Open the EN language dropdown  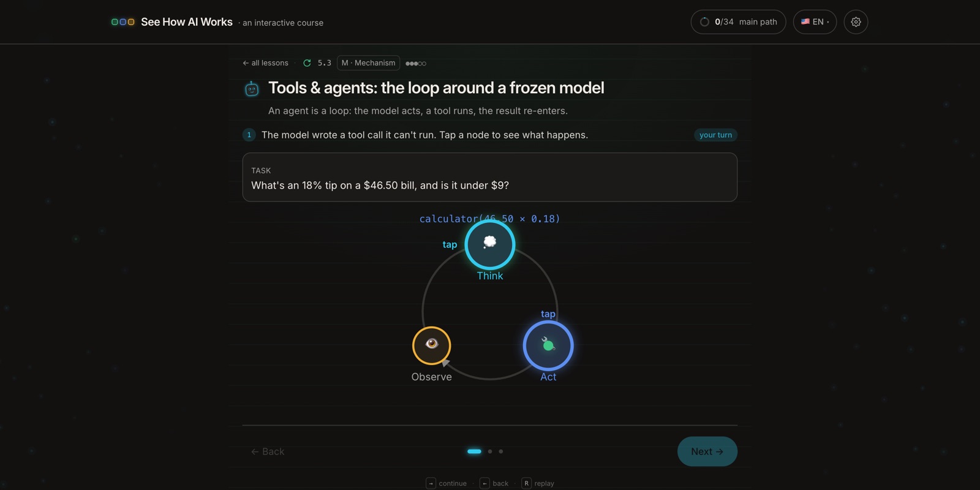pos(815,22)
